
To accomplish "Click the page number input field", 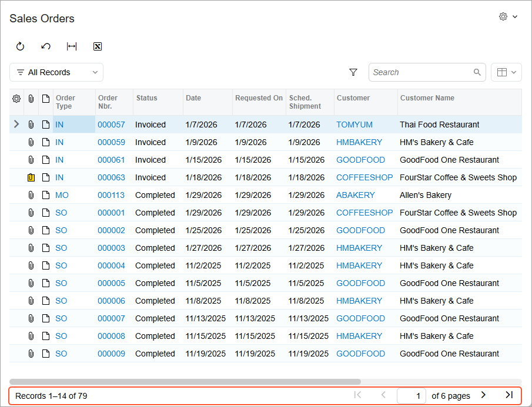I will tap(411, 396).
